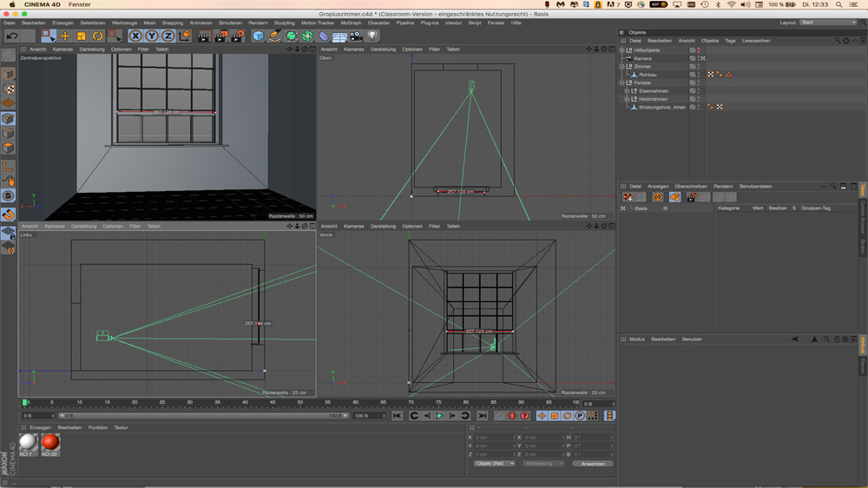The width and height of the screenshot is (868, 488).
Task: Select the Rohbau object in the tree
Action: point(648,75)
